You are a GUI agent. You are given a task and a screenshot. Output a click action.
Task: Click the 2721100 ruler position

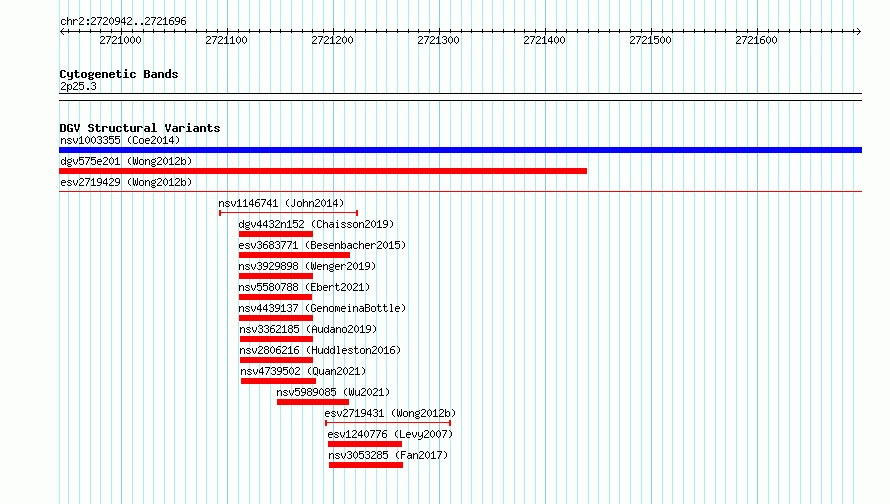[x=226, y=40]
